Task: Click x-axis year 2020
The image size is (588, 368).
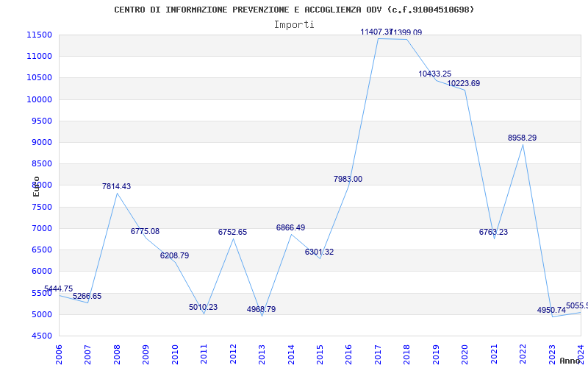Action: 465,355
